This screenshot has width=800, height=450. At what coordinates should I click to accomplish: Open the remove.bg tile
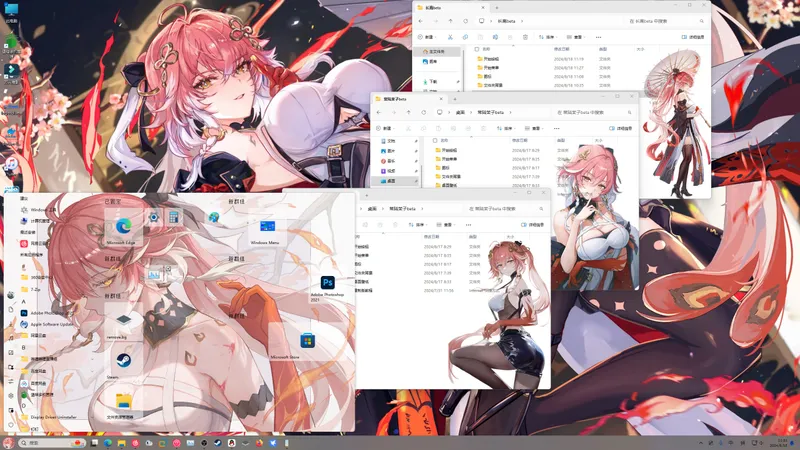123,323
